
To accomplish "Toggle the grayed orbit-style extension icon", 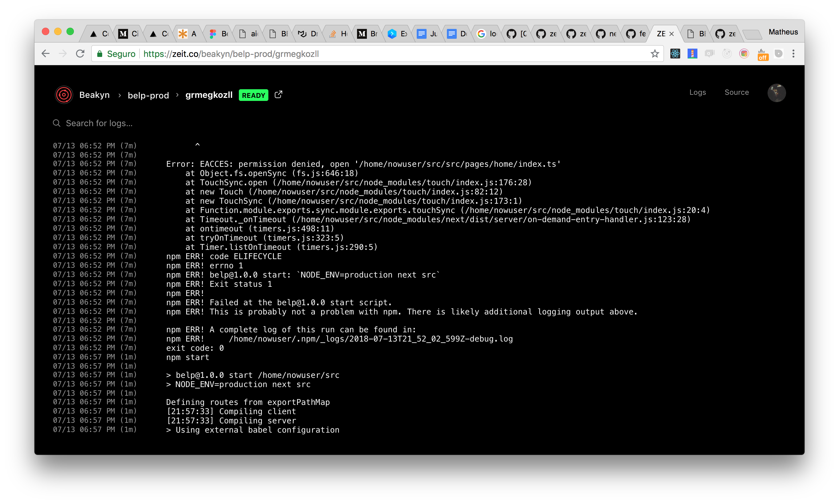I will 727,53.
